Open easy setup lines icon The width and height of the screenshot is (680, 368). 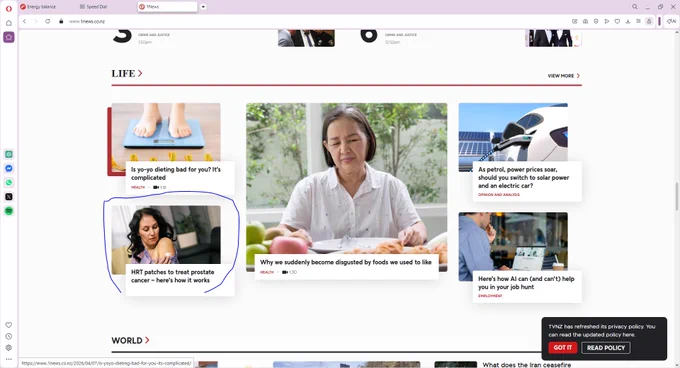638,21
